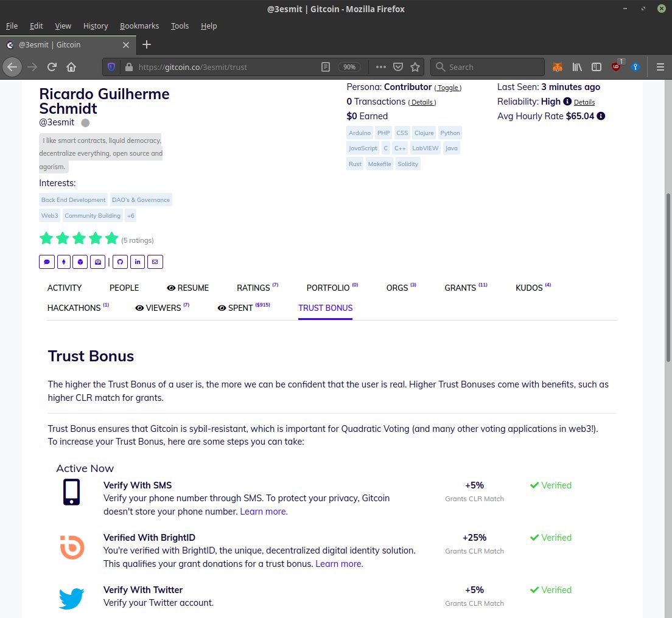
Task: Bookmark this page with star icon
Action: pyautogui.click(x=415, y=67)
